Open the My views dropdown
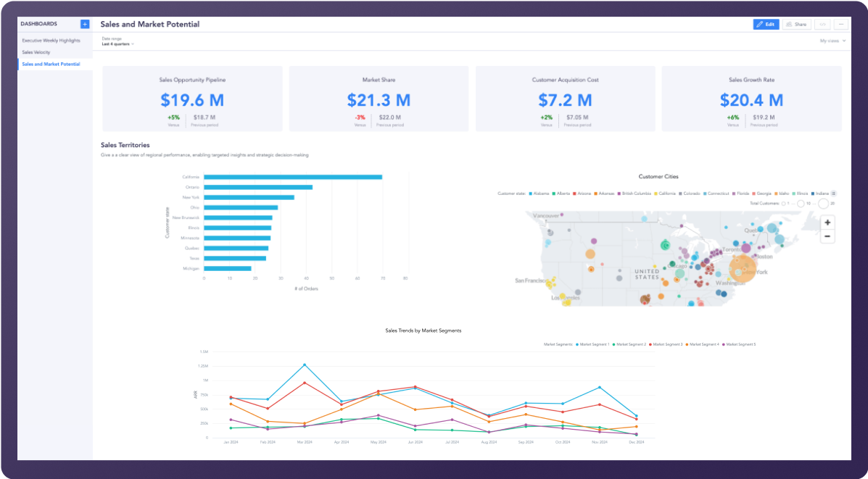The height and width of the screenshot is (479, 868). [x=832, y=41]
